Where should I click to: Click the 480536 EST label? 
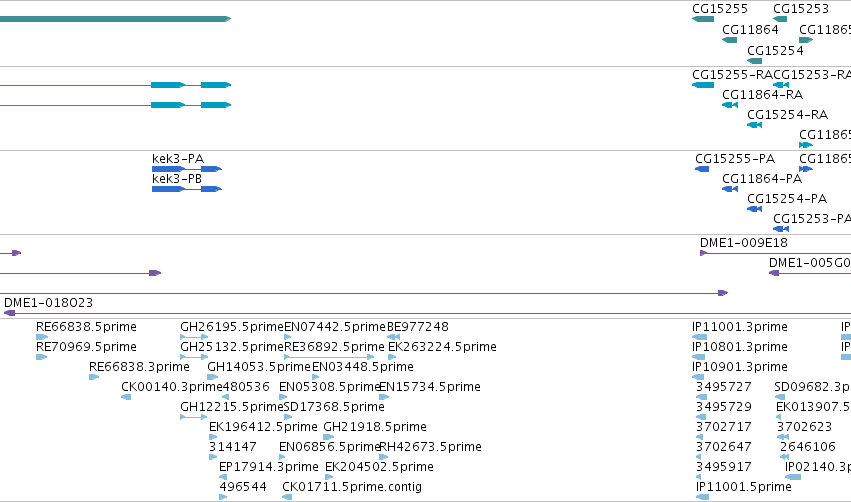pyautogui.click(x=246, y=387)
